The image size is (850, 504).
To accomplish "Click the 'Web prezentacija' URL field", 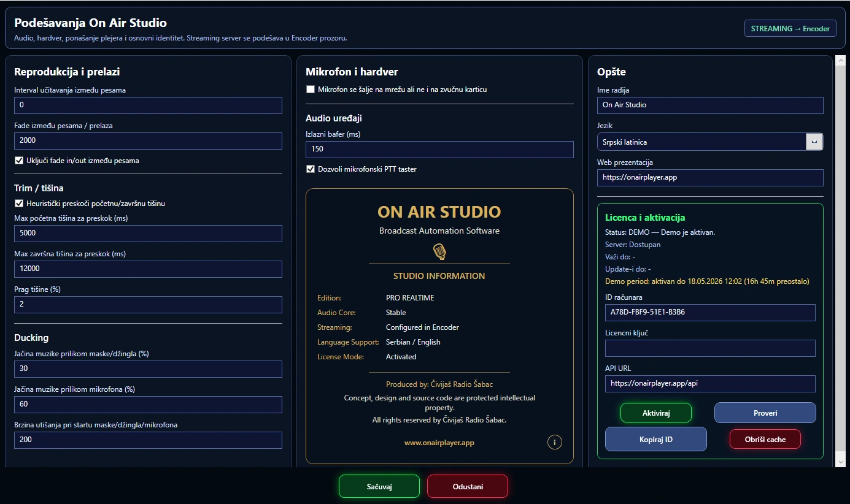I will coord(710,178).
